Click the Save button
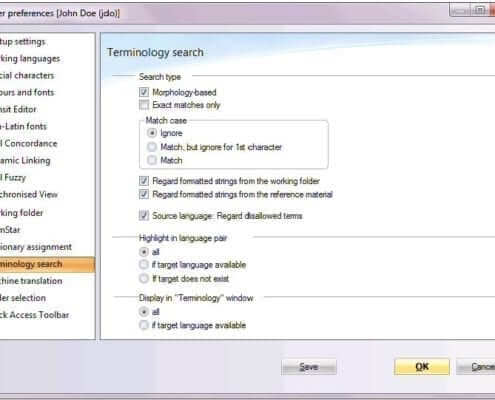This screenshot has width=495, height=400. [309, 367]
